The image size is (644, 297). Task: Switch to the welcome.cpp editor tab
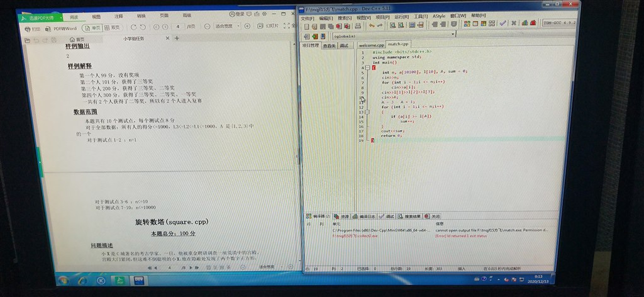(371, 45)
